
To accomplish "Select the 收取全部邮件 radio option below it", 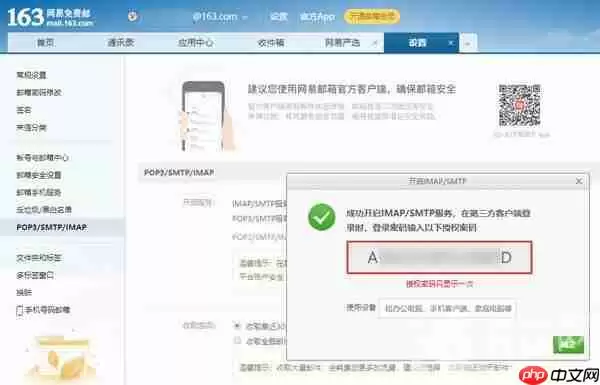I will point(238,340).
